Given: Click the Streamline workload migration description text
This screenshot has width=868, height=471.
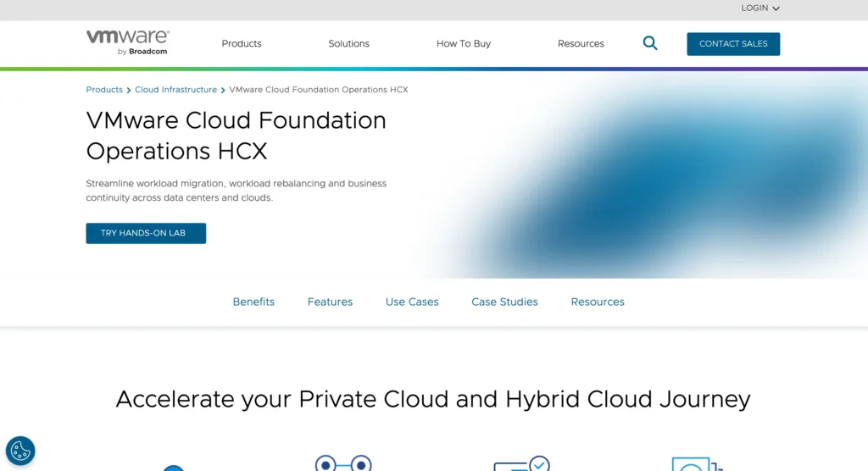Looking at the screenshot, I should pyautogui.click(x=236, y=191).
